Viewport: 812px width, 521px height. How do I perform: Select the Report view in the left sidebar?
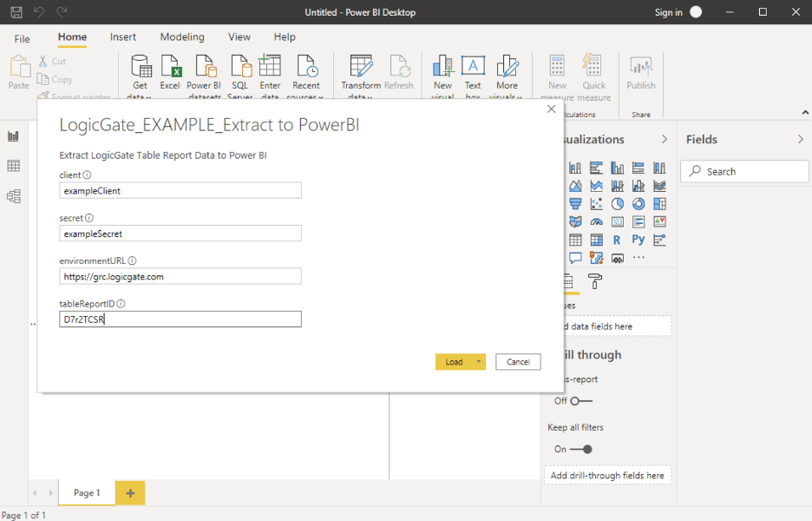(x=13, y=136)
